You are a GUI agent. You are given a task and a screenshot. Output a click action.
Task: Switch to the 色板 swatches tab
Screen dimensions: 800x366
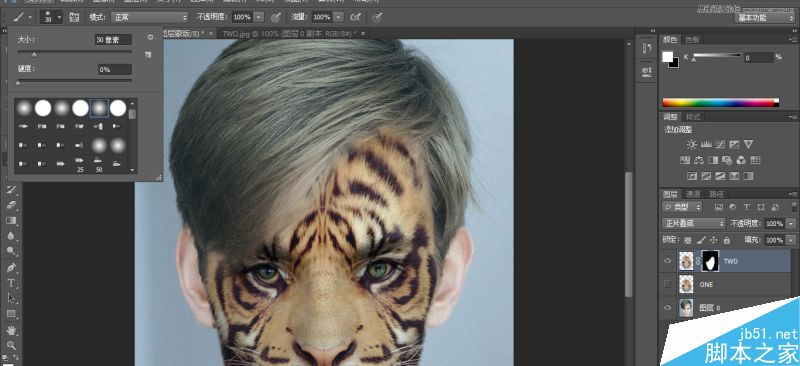[x=693, y=39]
